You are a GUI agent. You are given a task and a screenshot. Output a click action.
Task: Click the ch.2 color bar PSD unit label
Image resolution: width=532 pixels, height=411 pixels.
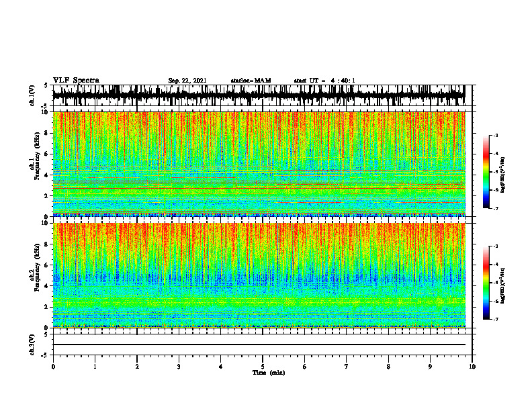[503, 285]
